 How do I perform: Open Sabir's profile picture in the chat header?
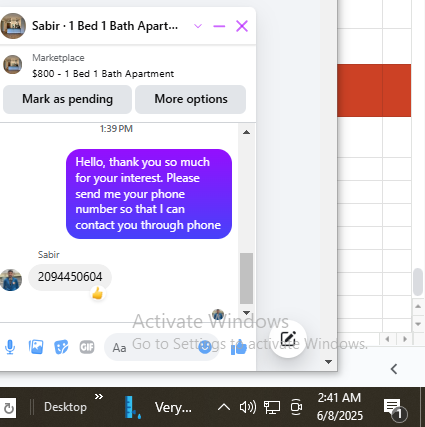(x=13, y=26)
